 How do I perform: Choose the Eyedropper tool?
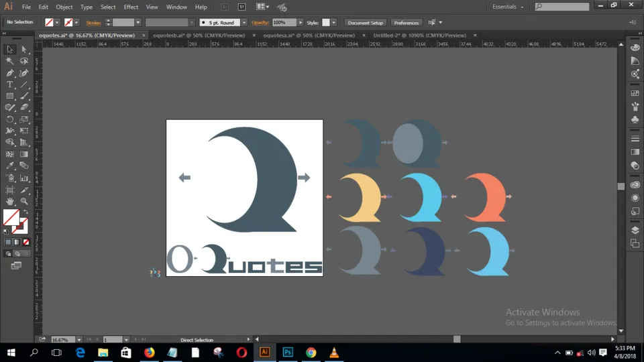tap(10, 166)
